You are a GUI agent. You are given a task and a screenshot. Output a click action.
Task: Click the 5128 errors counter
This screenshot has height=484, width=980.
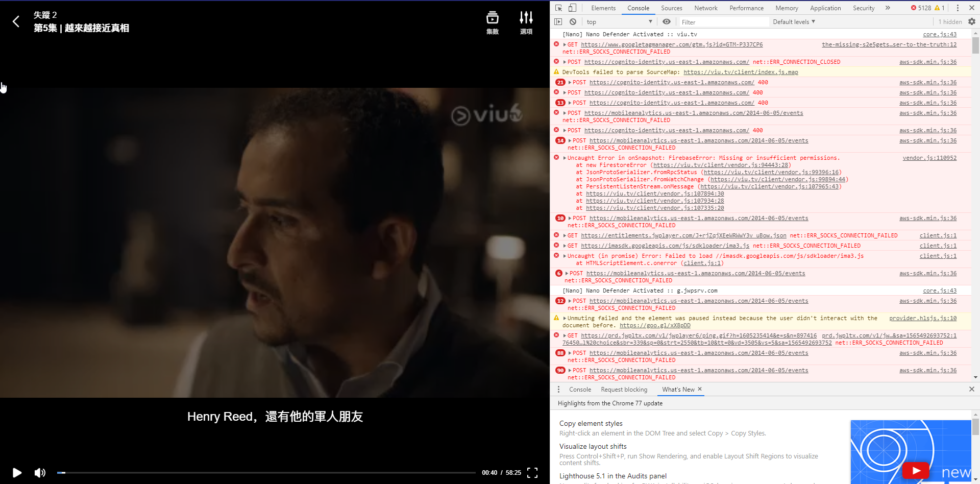click(x=924, y=8)
